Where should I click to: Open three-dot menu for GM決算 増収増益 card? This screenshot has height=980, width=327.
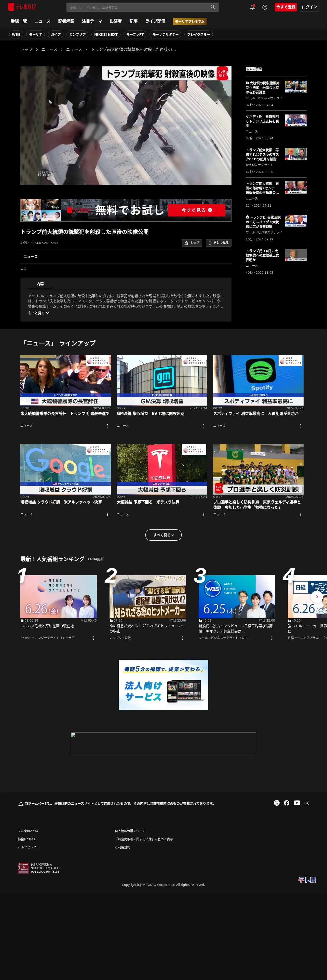click(204, 426)
